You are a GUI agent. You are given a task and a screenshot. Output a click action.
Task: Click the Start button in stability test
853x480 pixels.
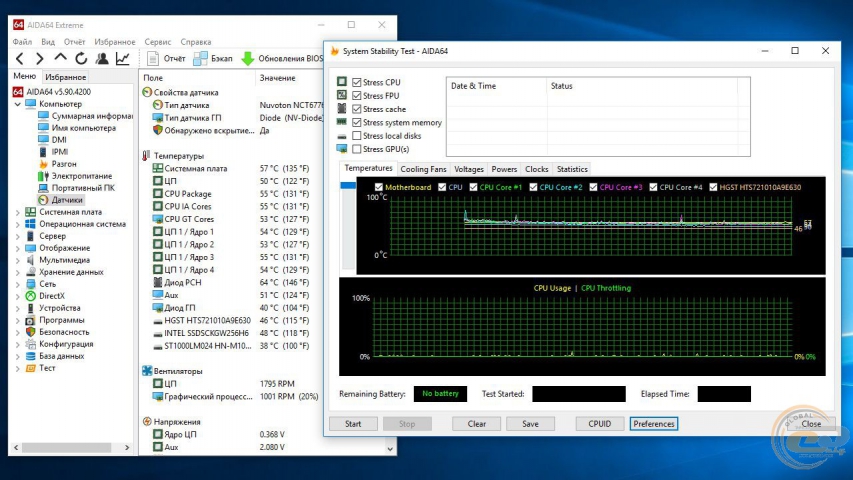click(353, 424)
